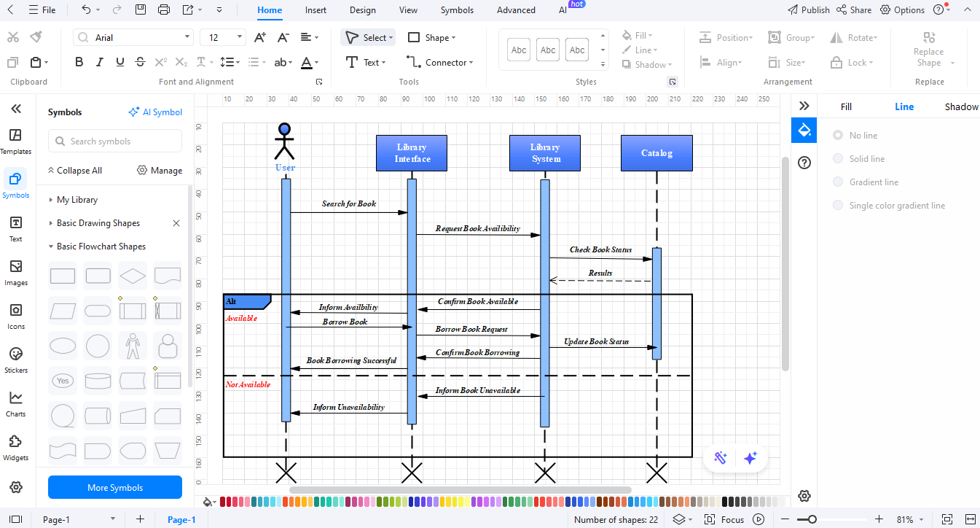The image size is (980, 528).
Task: Switch to the View ribbon tab
Action: (x=409, y=10)
